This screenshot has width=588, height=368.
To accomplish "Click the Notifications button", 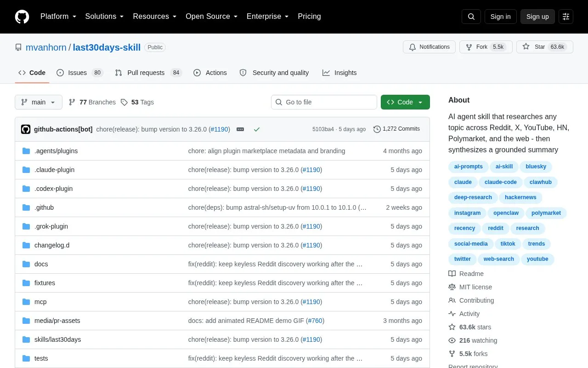I will coord(430,47).
